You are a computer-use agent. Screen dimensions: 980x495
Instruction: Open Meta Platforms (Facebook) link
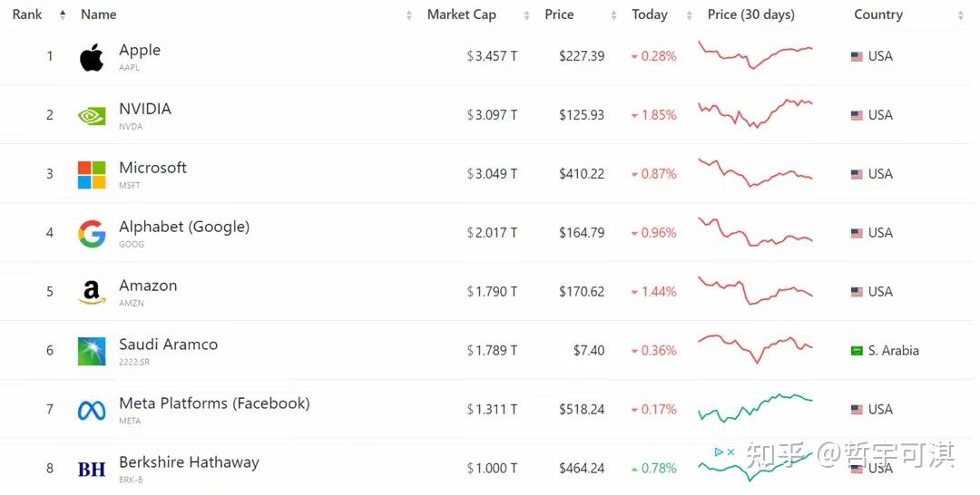[214, 403]
